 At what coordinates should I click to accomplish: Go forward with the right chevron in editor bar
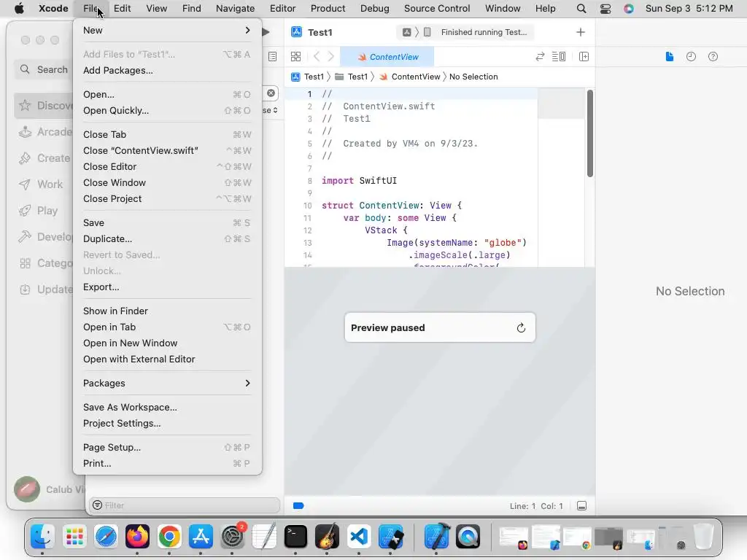click(x=330, y=57)
